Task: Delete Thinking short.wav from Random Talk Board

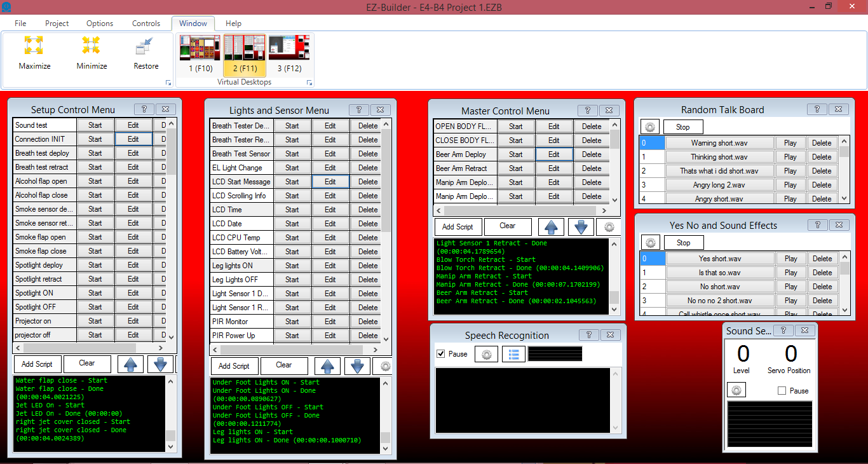Action: click(x=822, y=157)
